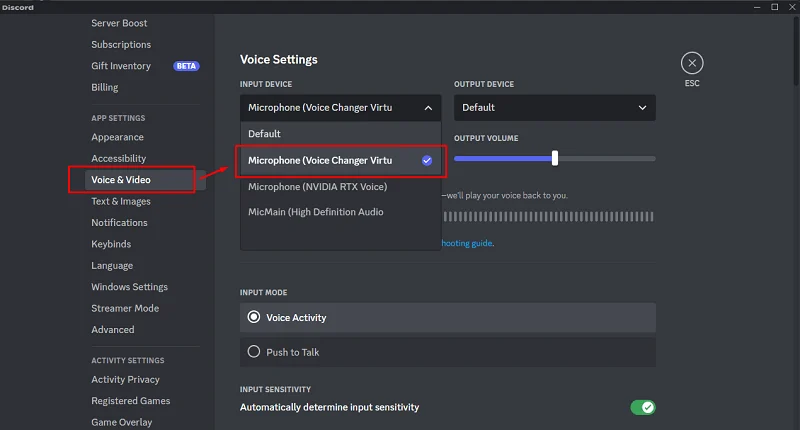Open Notifications settings
This screenshot has width=800, height=430.
(119, 223)
